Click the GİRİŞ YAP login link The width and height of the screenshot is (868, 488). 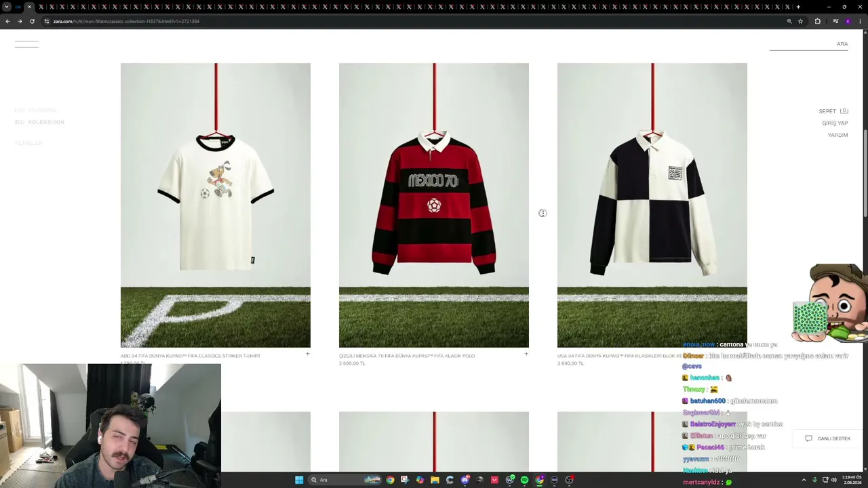coord(835,123)
